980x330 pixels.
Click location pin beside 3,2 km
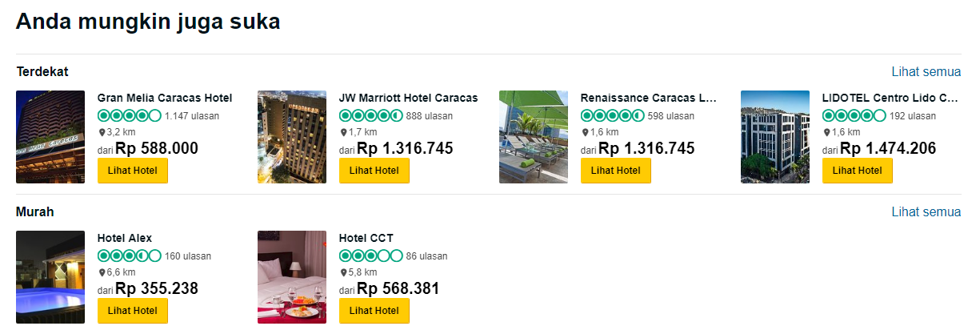point(102,132)
